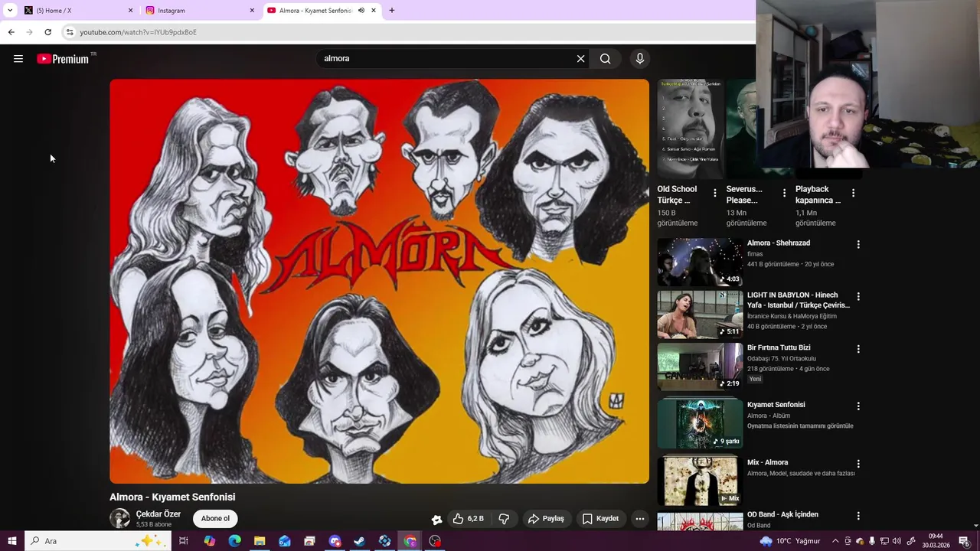Show hidden system tray icons
Image resolution: width=980 pixels, height=551 pixels.
[835, 541]
